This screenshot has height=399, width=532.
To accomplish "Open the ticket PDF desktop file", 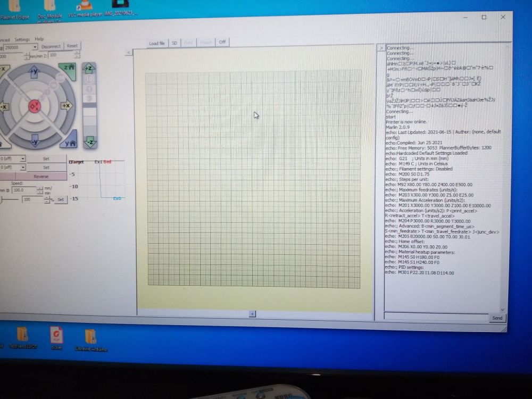I will [x=56, y=338].
